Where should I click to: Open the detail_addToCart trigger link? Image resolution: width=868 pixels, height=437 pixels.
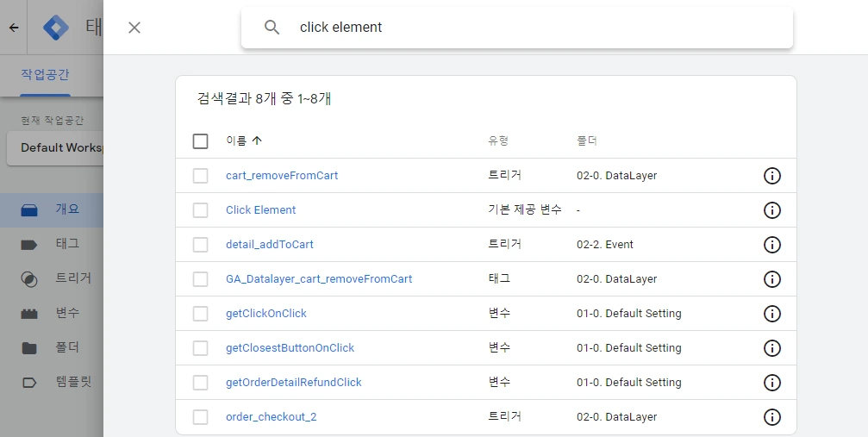pyautogui.click(x=269, y=245)
